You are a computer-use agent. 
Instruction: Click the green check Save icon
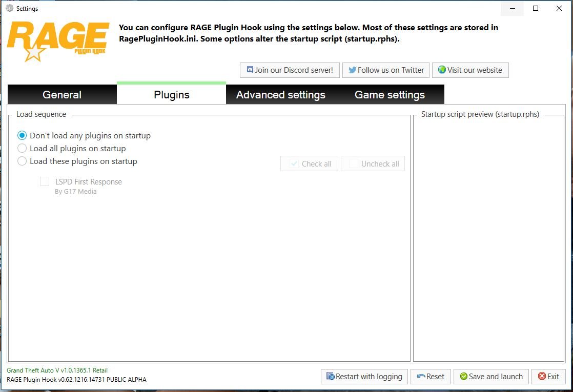(x=464, y=376)
